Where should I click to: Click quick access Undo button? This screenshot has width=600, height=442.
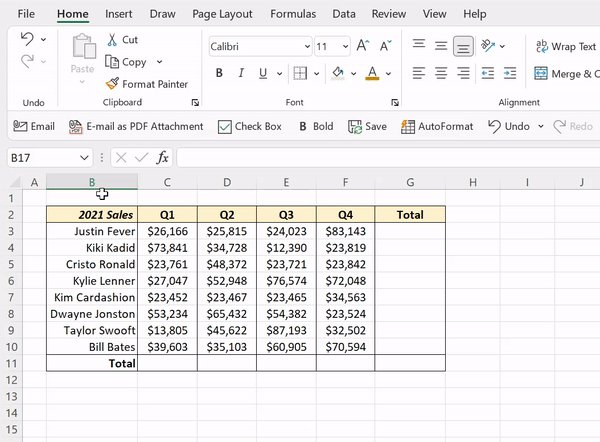[509, 126]
